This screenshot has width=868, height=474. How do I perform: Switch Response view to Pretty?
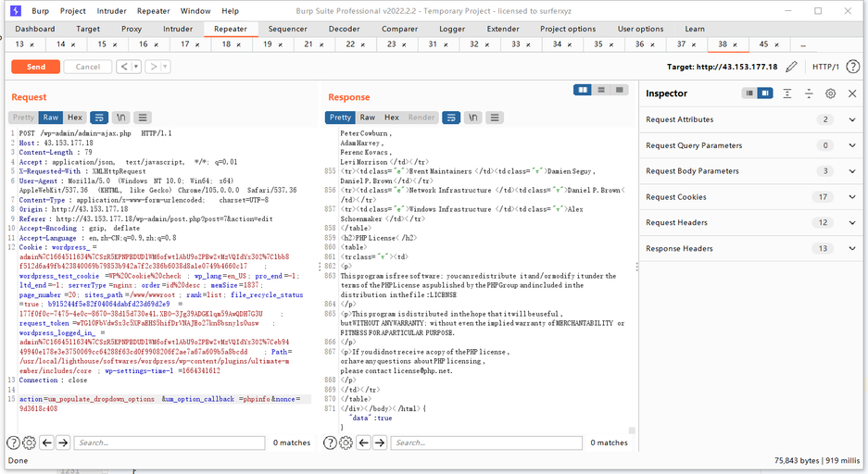pyautogui.click(x=341, y=118)
